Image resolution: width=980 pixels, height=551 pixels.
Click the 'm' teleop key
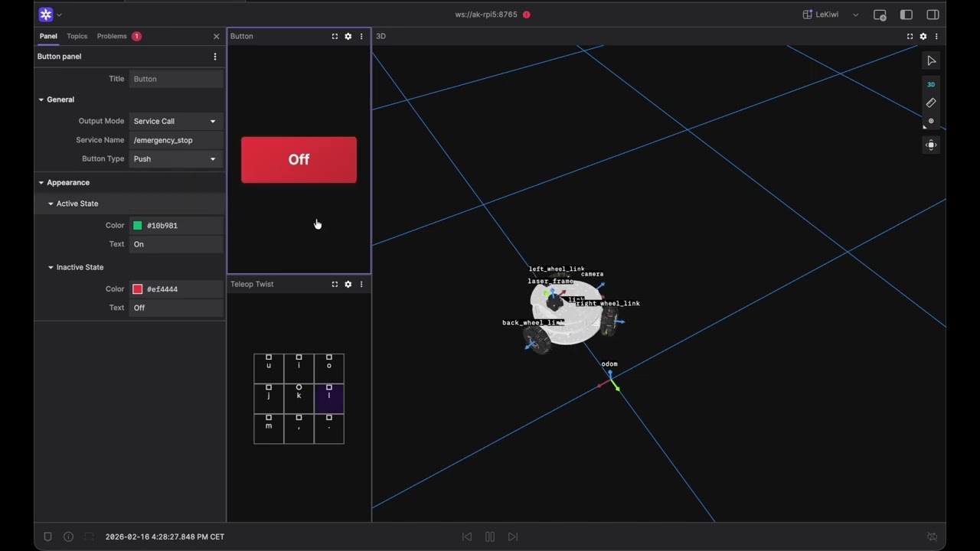tap(269, 429)
